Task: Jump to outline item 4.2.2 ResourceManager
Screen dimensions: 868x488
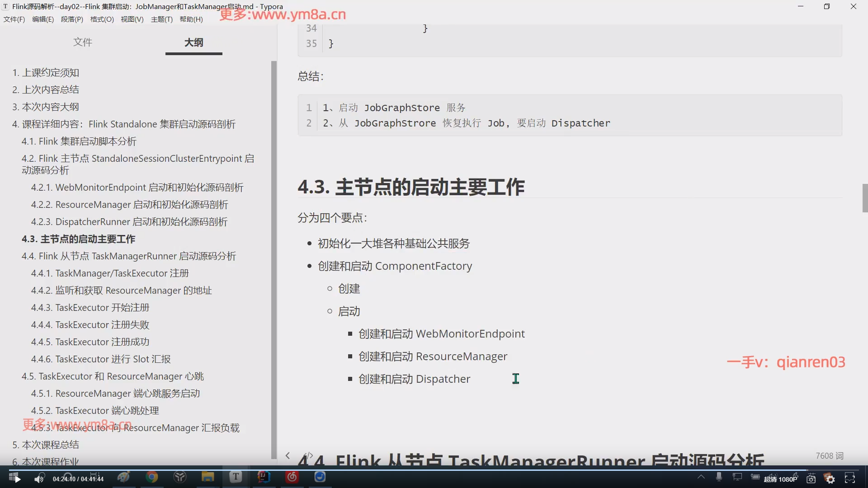Action: (129, 205)
